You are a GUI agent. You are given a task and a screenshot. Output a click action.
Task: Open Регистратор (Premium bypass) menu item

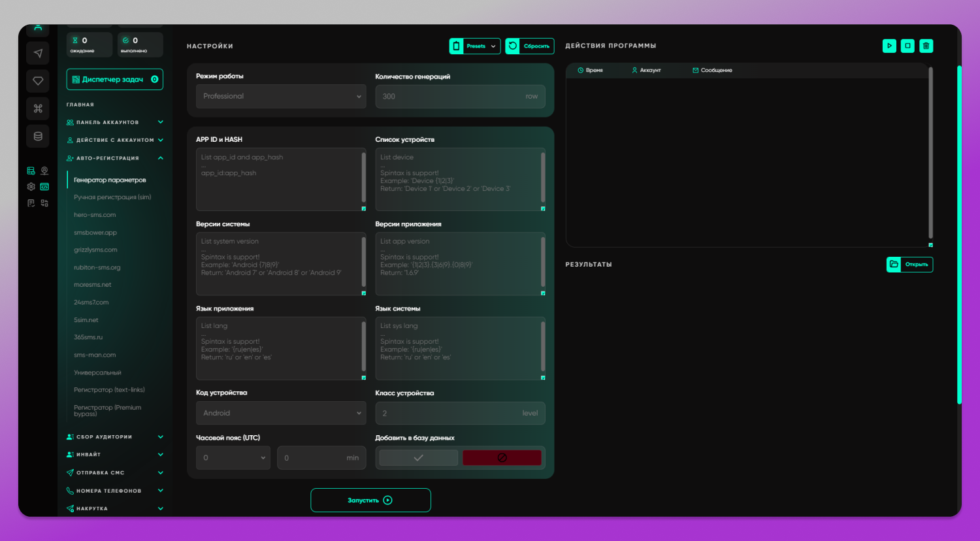pos(108,410)
